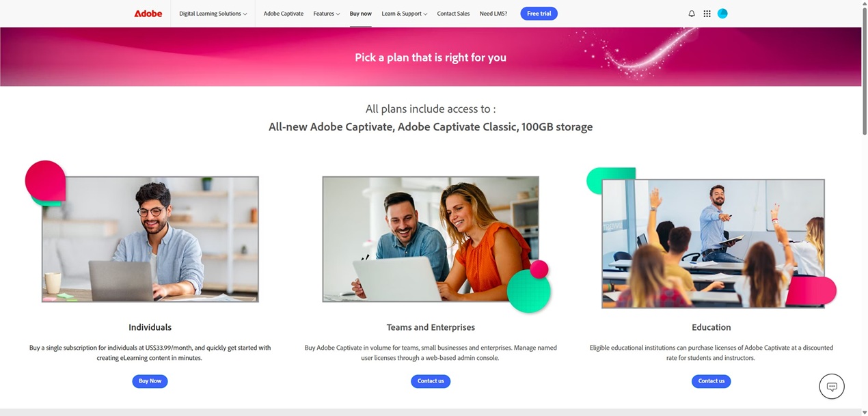Click the Teams and Enterprises photo
The image size is (868, 416).
(x=431, y=239)
